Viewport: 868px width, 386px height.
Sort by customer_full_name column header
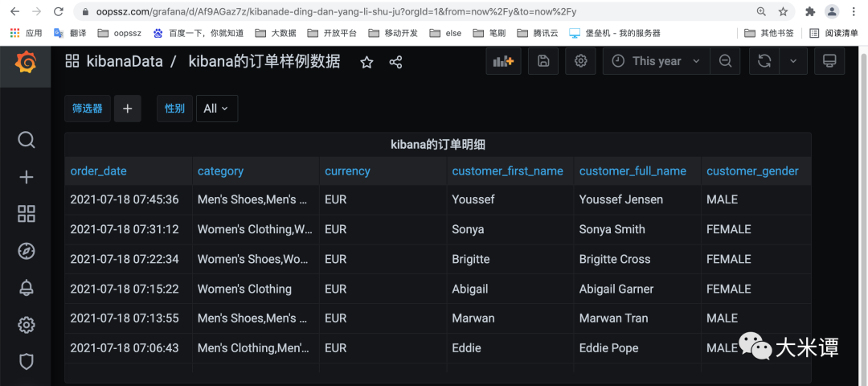click(633, 171)
